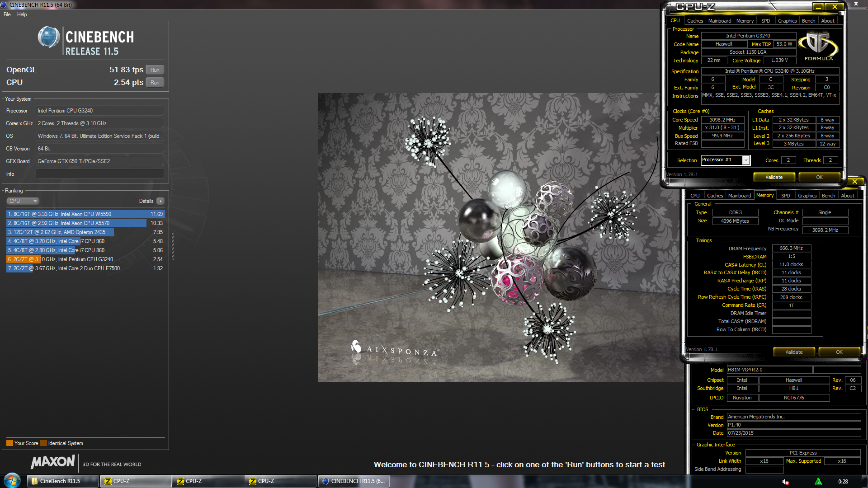868x488 pixels.
Task: Open the CPU ranking dropdown
Action: 23,201
